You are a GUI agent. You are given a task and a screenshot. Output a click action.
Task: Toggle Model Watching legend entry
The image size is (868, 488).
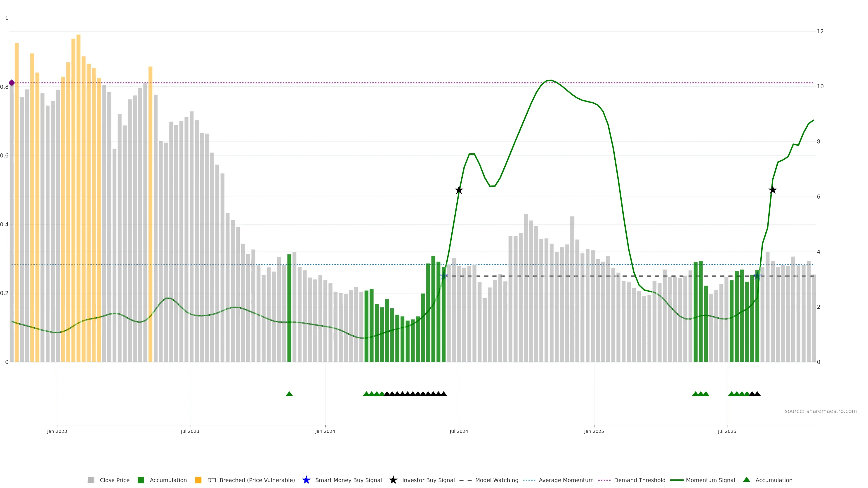(x=496, y=480)
